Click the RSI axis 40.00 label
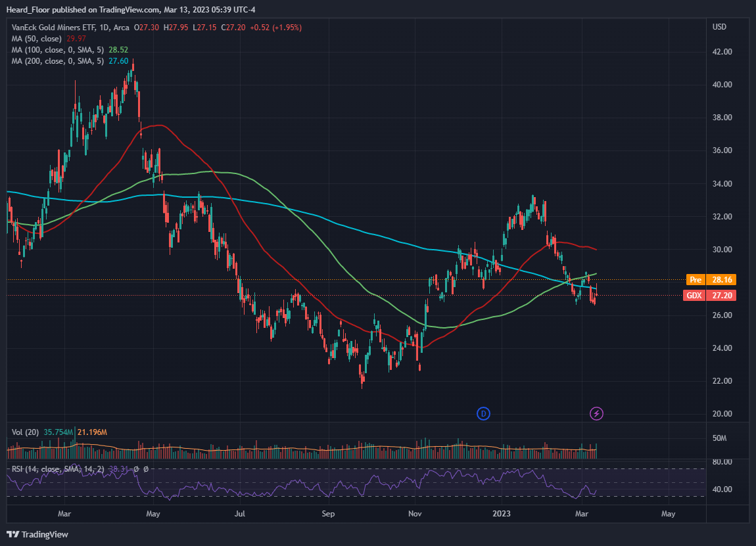The image size is (756, 546). (722, 489)
